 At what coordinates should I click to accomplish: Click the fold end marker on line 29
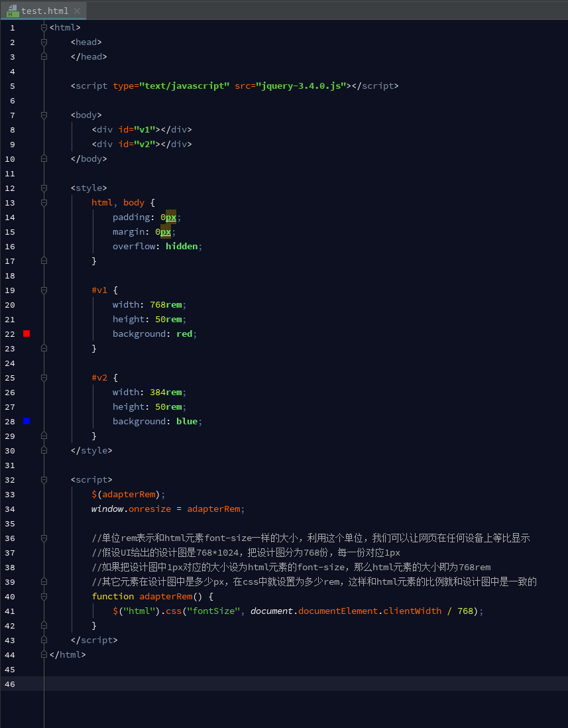tap(44, 436)
